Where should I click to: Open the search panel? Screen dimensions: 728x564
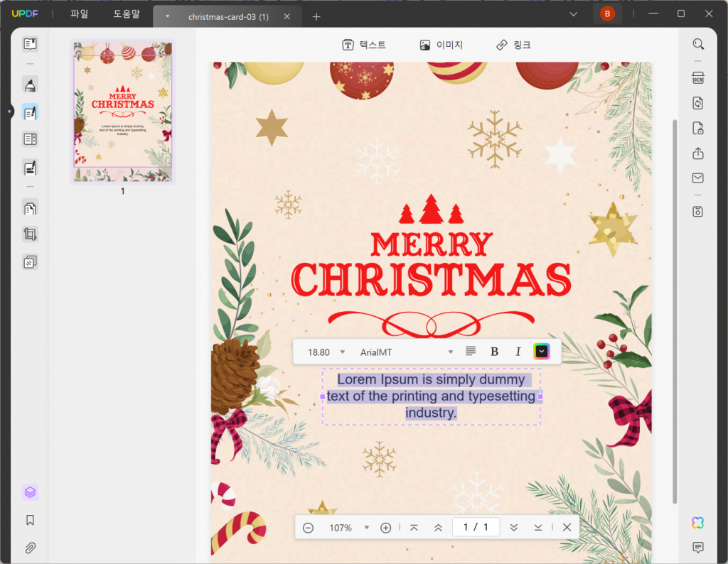coord(697,44)
